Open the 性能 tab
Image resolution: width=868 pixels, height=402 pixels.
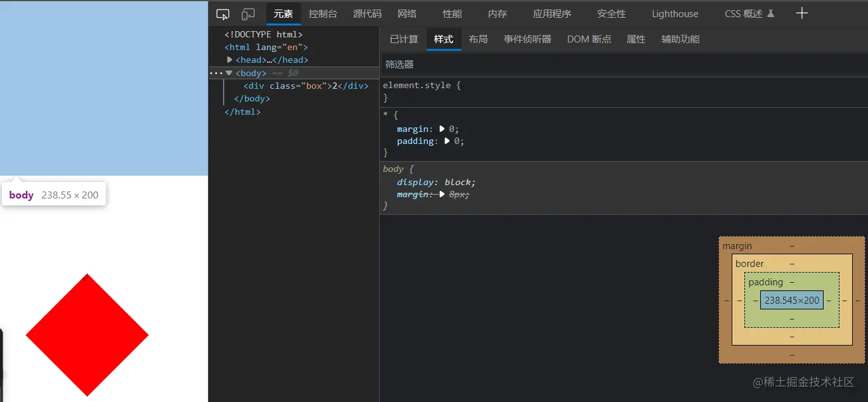452,14
